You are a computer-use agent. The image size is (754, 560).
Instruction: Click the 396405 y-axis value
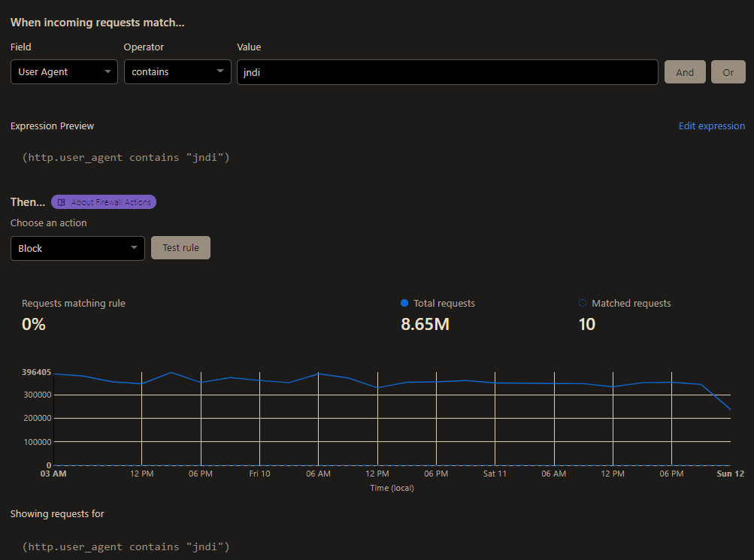[x=36, y=372]
